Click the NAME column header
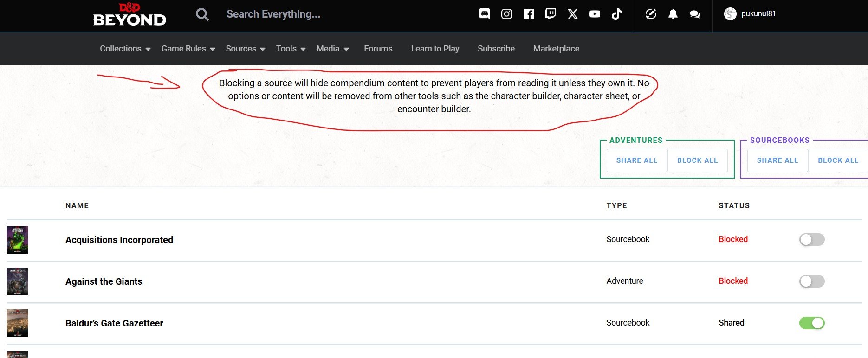The height and width of the screenshot is (358, 868). (x=77, y=205)
